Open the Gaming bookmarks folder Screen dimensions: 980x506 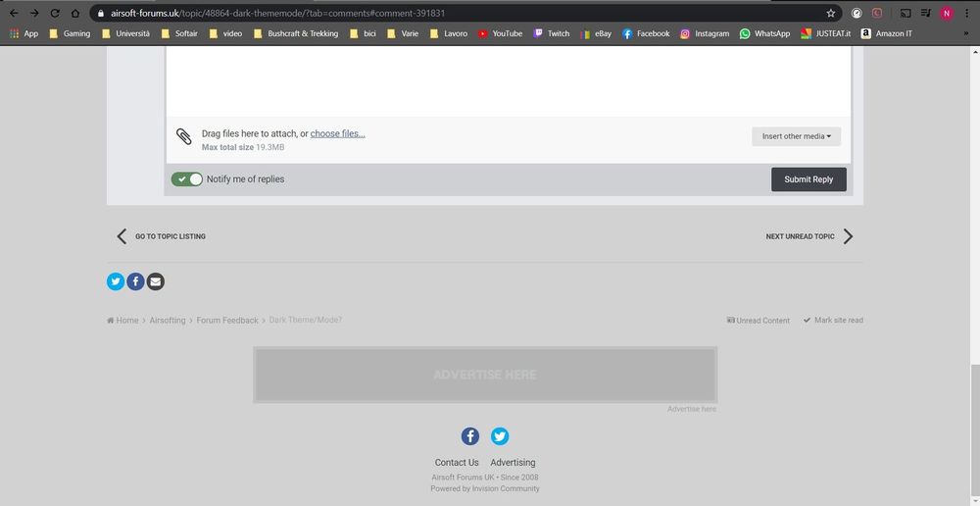click(x=69, y=33)
